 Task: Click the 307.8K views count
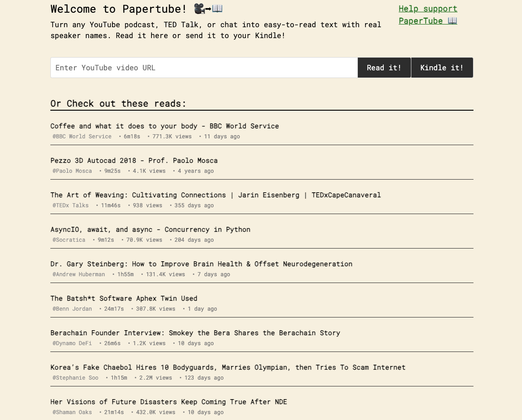pyautogui.click(x=156, y=309)
